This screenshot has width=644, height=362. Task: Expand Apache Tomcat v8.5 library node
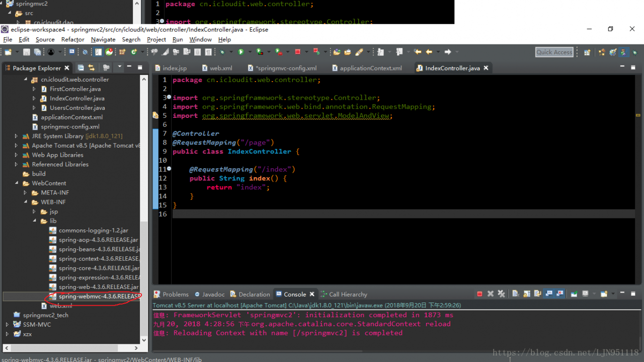point(16,146)
